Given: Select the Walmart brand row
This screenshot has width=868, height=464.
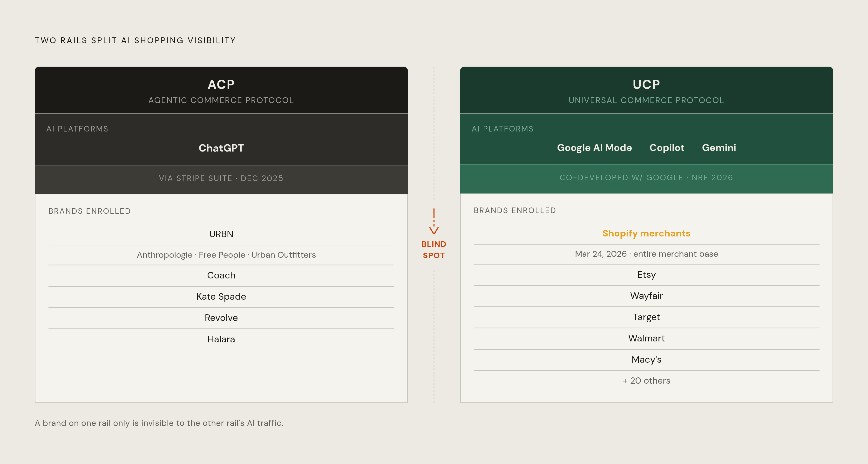Looking at the screenshot, I should (646, 339).
